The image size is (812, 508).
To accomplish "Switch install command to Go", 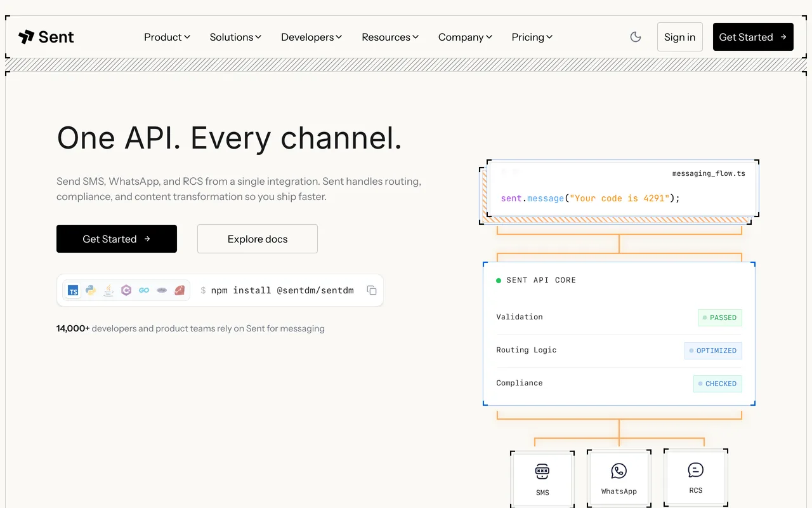I will point(144,290).
